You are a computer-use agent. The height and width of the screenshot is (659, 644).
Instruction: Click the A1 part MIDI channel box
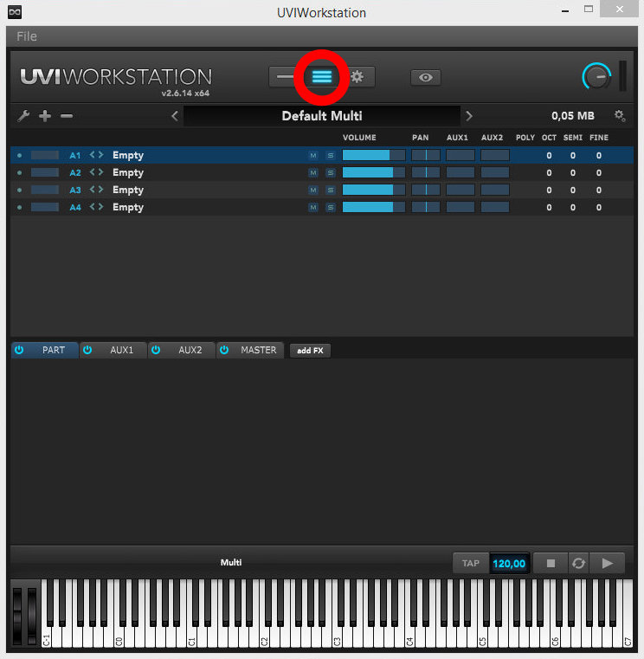point(44,155)
